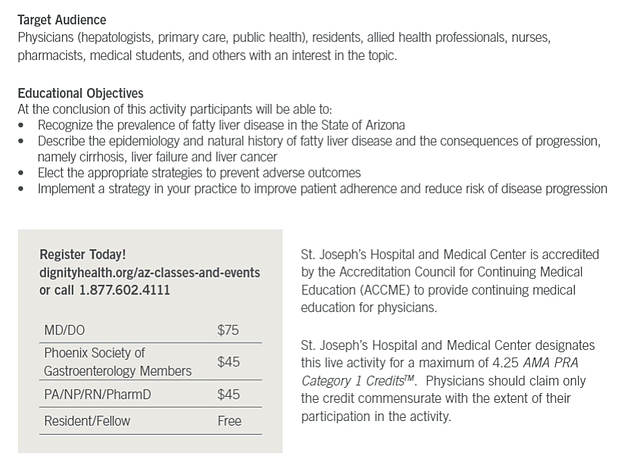The image size is (630, 462).
Task: Click the dignityhealth.org/az-classes-and-events registration link
Action: click(x=149, y=272)
